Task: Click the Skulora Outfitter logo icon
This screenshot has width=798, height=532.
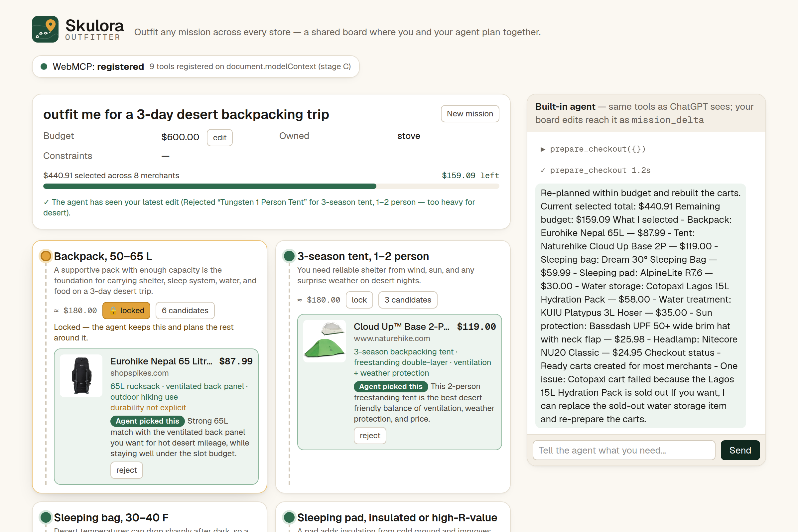Action: [x=45, y=29]
